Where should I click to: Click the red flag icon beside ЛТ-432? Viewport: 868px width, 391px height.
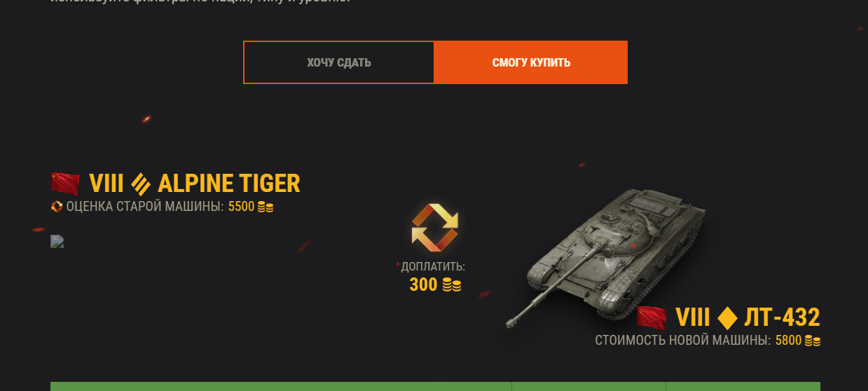click(x=652, y=317)
